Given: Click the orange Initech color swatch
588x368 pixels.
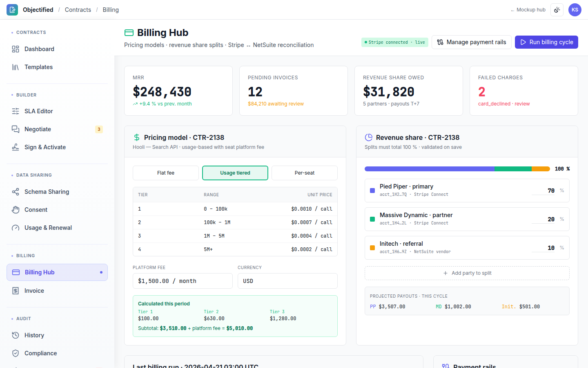Looking at the screenshot, I should point(372,248).
